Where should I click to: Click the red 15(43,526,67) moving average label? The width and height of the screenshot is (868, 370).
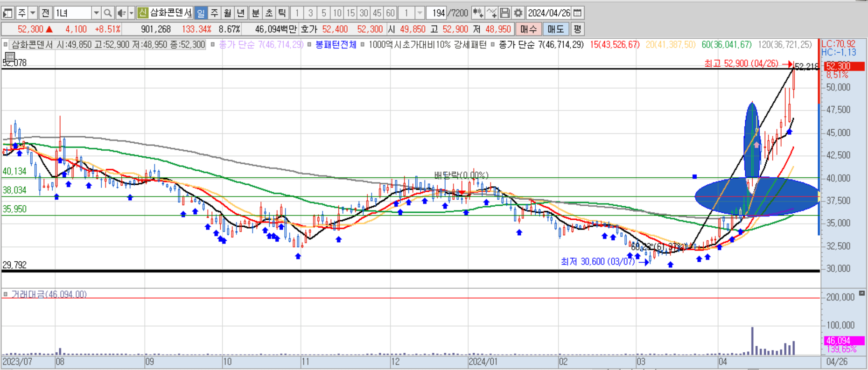tap(615, 45)
